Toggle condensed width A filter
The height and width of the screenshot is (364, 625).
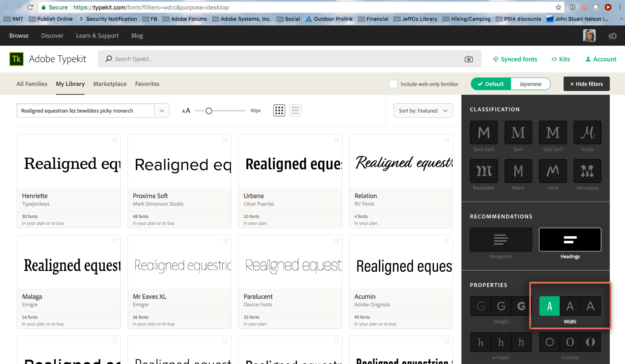[x=549, y=306]
